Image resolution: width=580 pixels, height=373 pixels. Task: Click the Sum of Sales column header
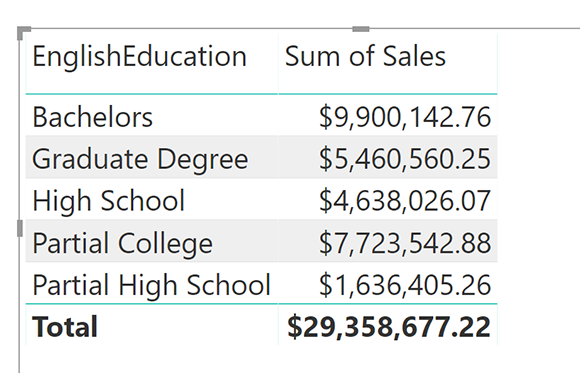[365, 56]
